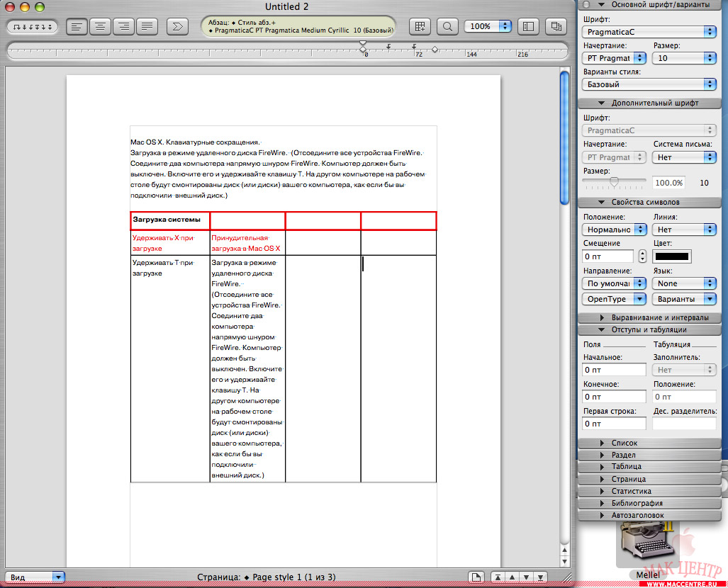Center-align the paragraph text
The image size is (728, 588).
tap(100, 26)
